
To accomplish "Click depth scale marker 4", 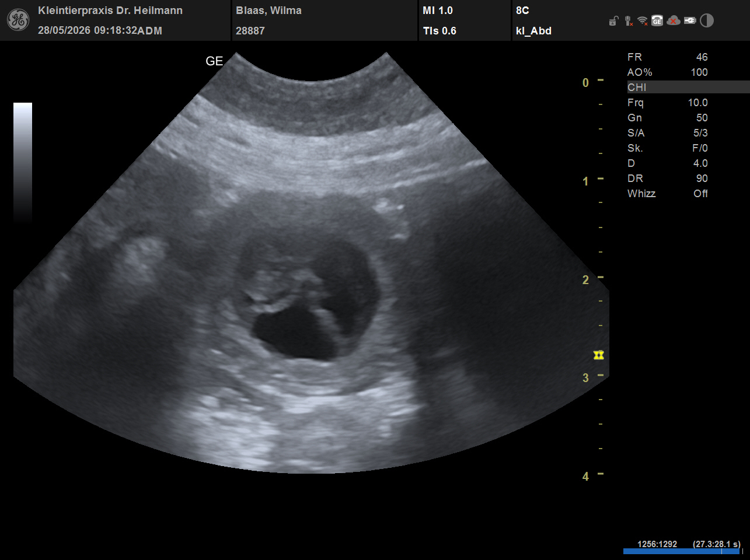I will [585, 477].
